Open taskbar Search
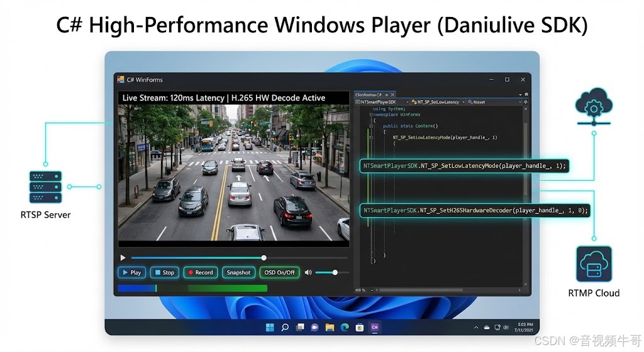The height and width of the screenshot is (352, 644). point(285,327)
